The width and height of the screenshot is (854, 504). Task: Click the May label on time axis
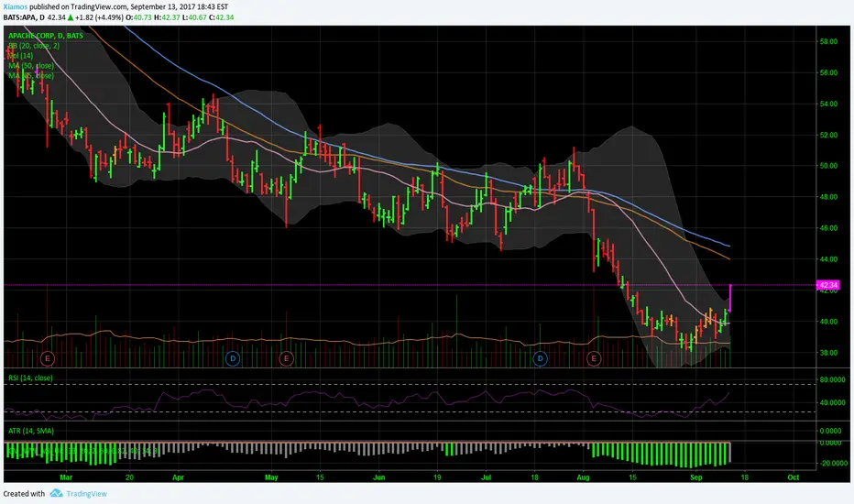pos(271,477)
